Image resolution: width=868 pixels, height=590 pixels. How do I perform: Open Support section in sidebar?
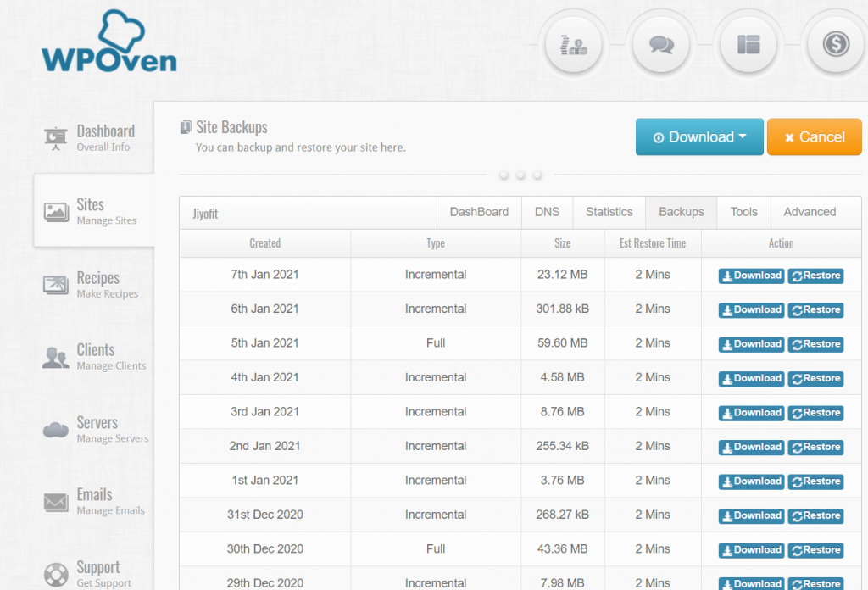coord(93,573)
